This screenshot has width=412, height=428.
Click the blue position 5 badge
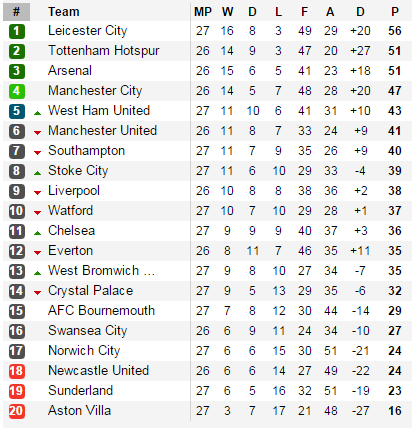pyautogui.click(x=17, y=111)
